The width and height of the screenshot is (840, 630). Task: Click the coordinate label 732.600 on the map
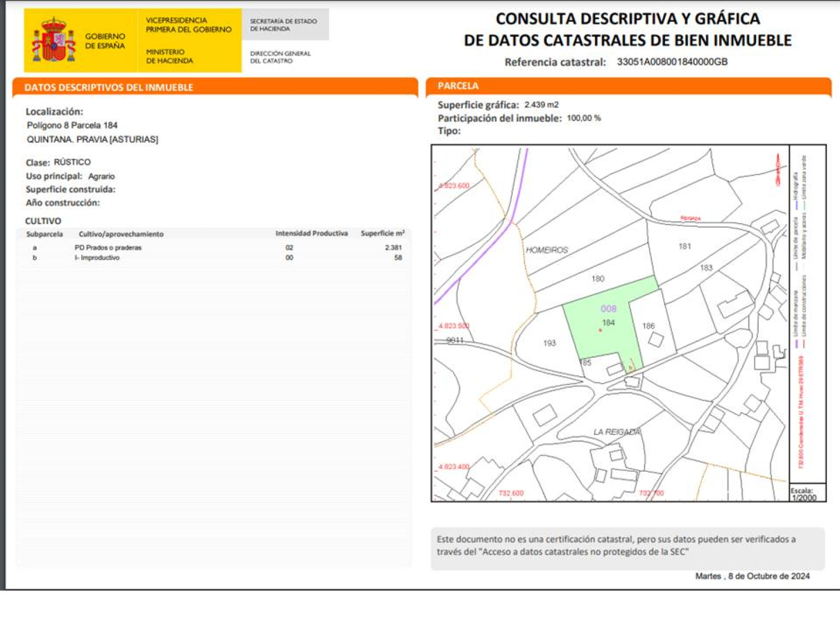511,493
